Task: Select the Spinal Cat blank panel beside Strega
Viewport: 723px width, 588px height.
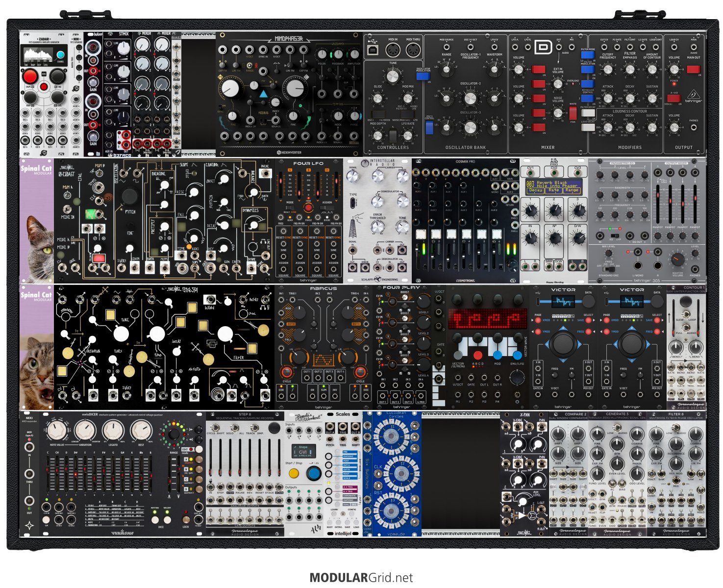Action: (x=37, y=347)
